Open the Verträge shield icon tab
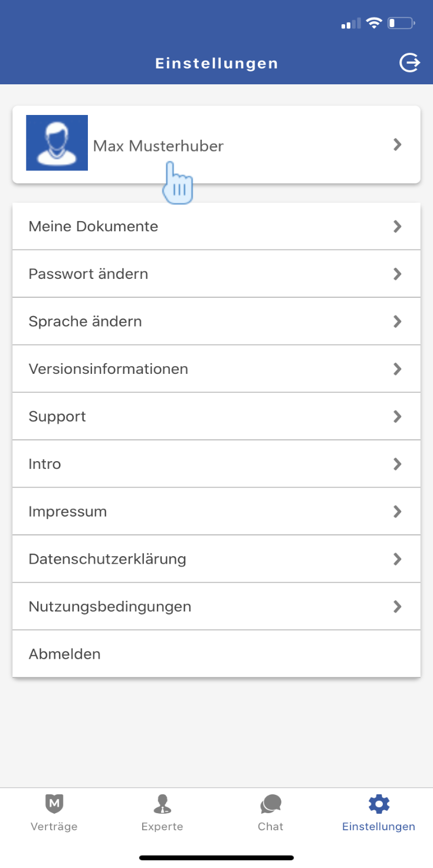The width and height of the screenshot is (433, 868). (54, 803)
